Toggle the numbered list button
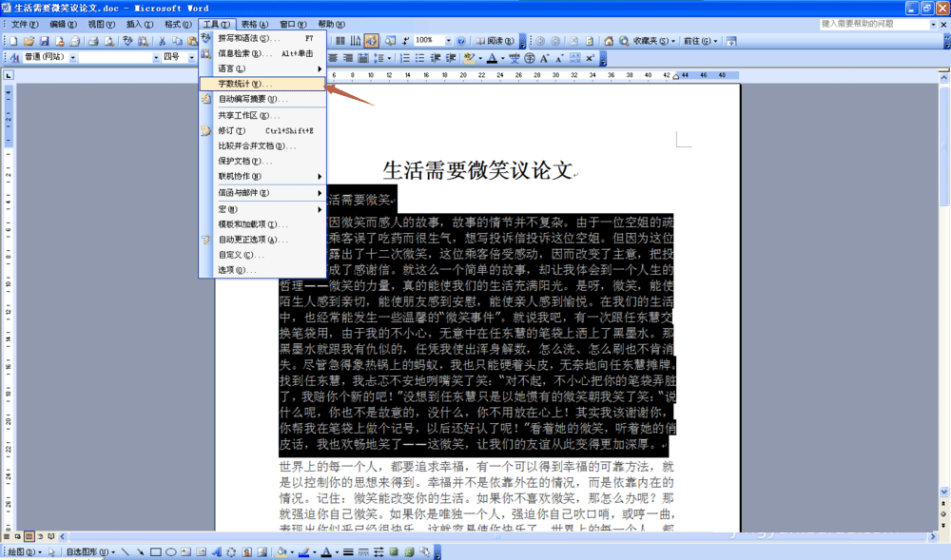 coord(404,58)
